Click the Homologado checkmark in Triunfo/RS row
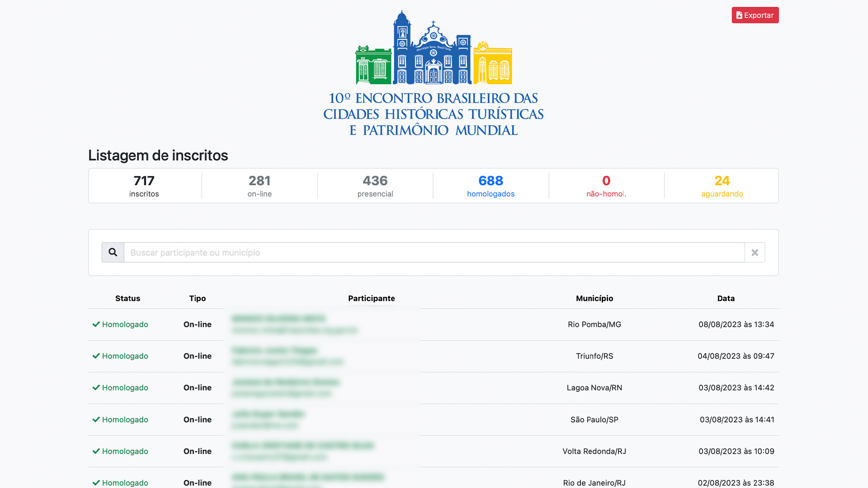868x488 pixels. [x=96, y=356]
